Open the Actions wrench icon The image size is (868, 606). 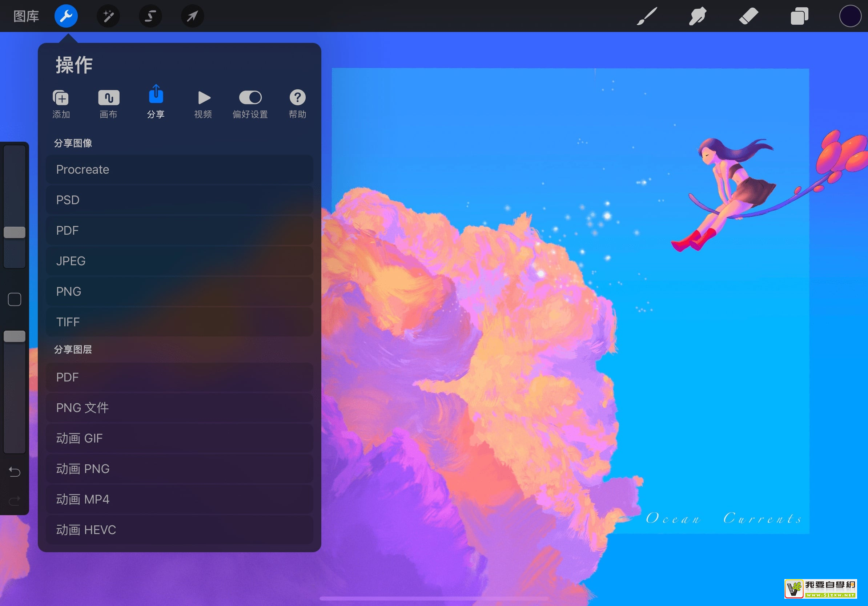tap(66, 16)
